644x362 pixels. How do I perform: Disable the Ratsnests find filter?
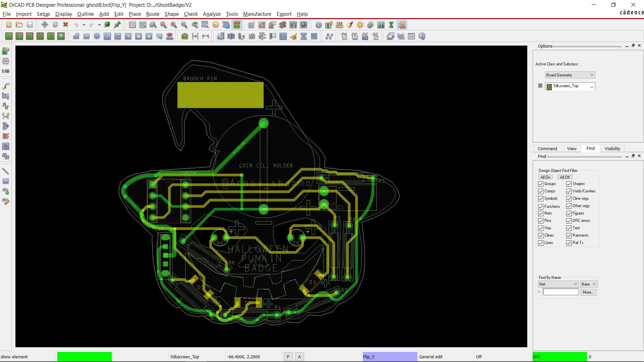coord(569,236)
